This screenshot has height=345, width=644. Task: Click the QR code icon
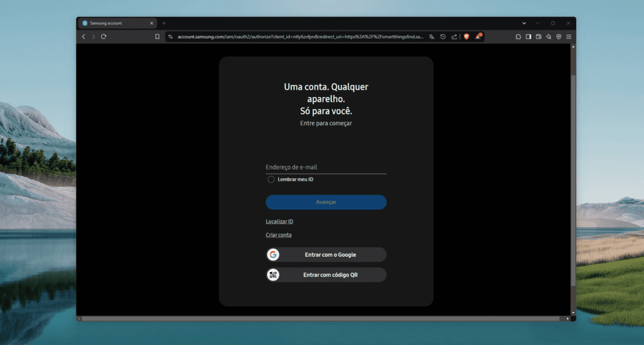[273, 274]
